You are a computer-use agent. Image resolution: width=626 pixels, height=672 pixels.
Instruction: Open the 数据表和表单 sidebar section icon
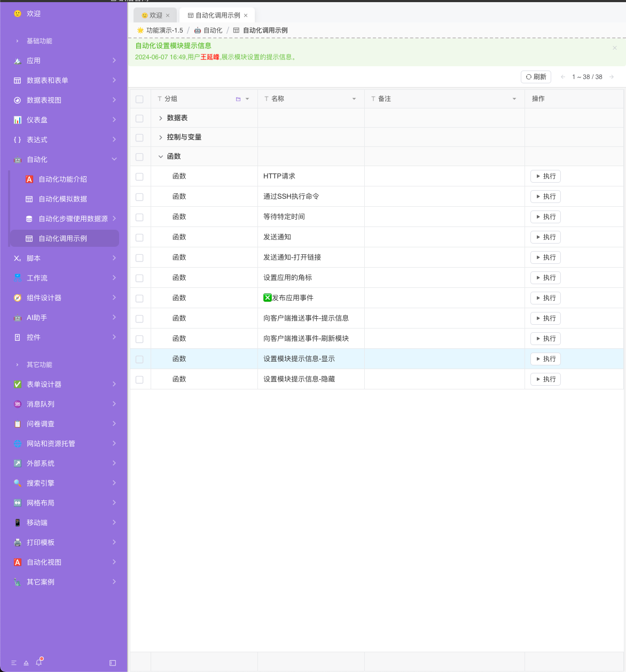tap(18, 80)
